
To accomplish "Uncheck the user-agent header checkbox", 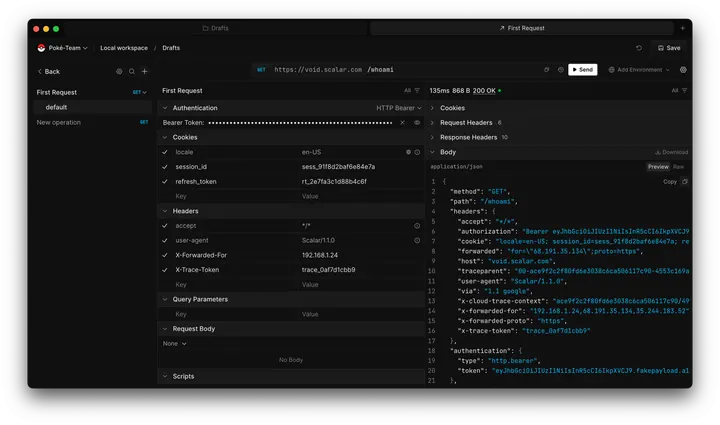I will coord(165,240).
